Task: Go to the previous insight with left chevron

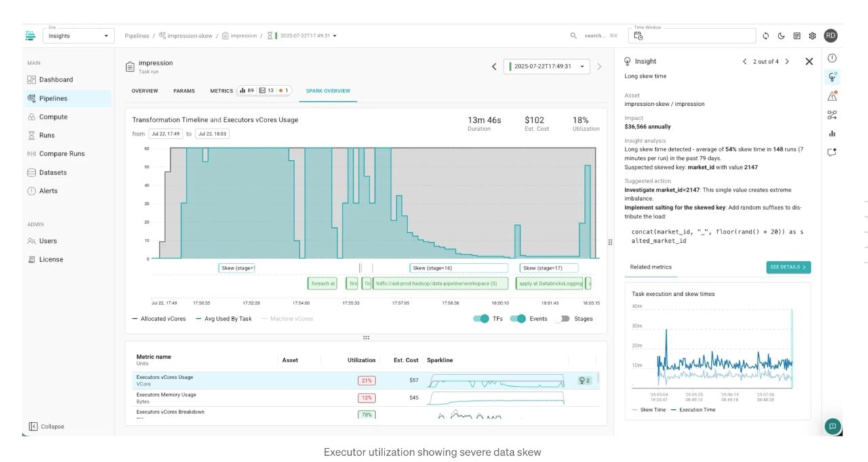Action: coord(745,62)
